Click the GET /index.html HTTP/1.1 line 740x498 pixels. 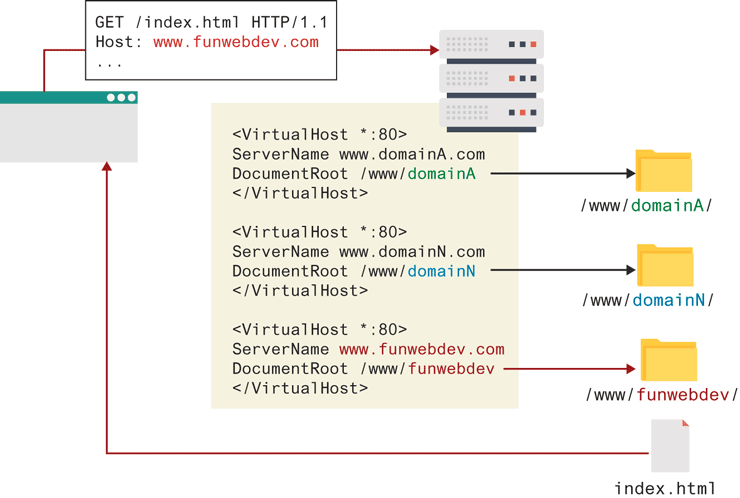click(x=211, y=22)
